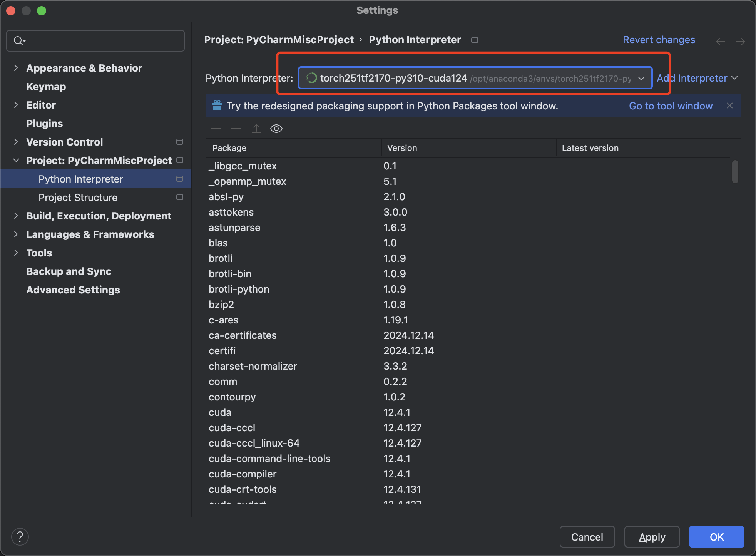
Task: Click the OK button
Action: pos(716,537)
